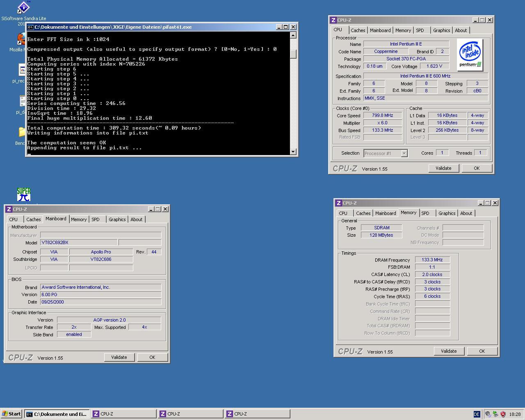This screenshot has height=420, width=525.
Task: Open the Caches tab in the CPU window
Action: [x=358, y=30]
